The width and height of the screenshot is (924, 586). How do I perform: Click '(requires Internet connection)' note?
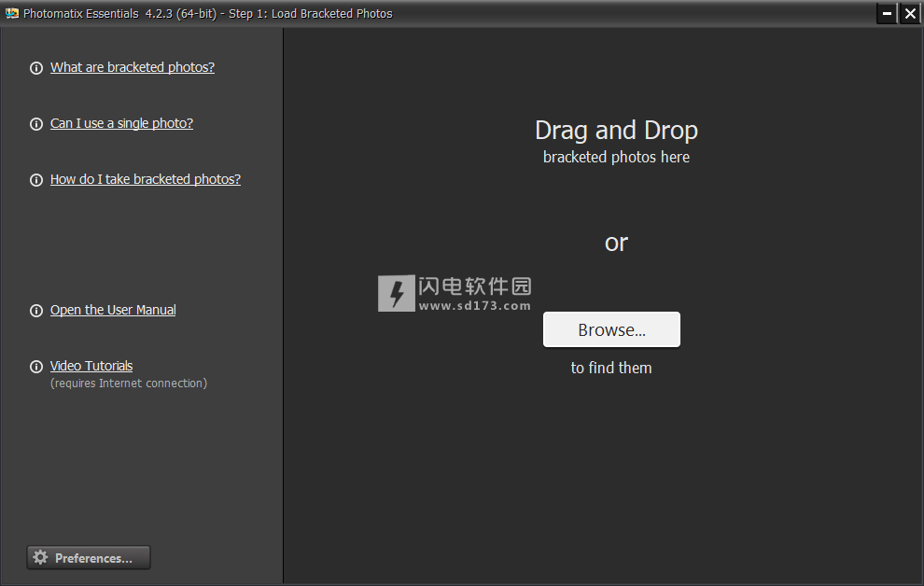coord(129,384)
